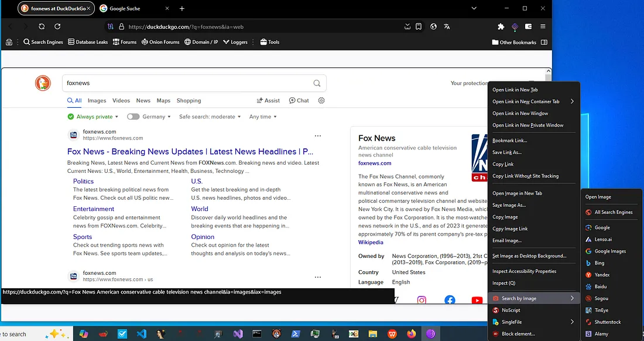The image size is (644, 341).
Task: Switch to the Shopping search tab
Action: pos(189,100)
